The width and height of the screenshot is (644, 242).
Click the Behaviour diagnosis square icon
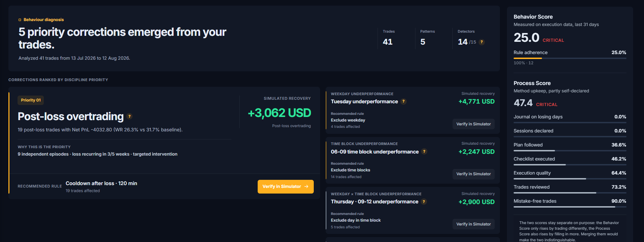point(20,20)
